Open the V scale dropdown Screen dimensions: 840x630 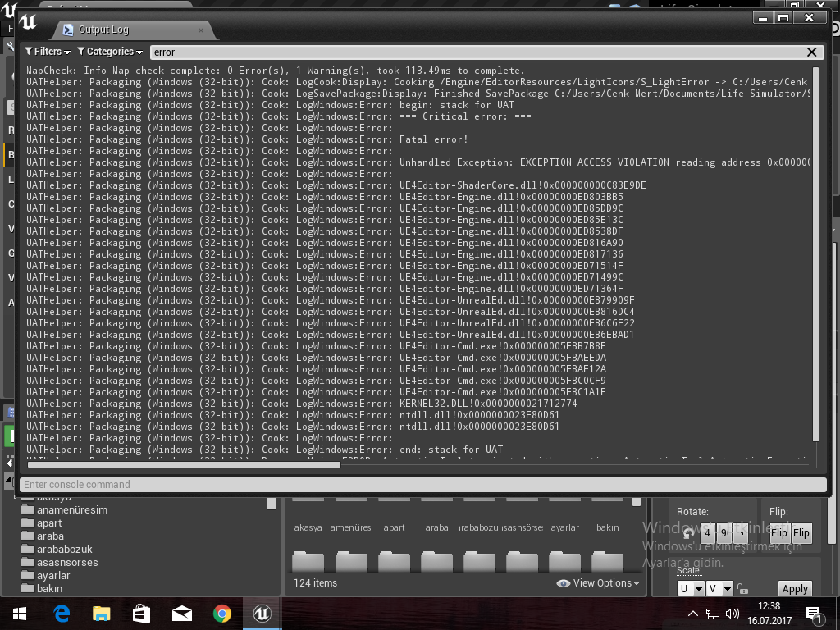click(719, 589)
